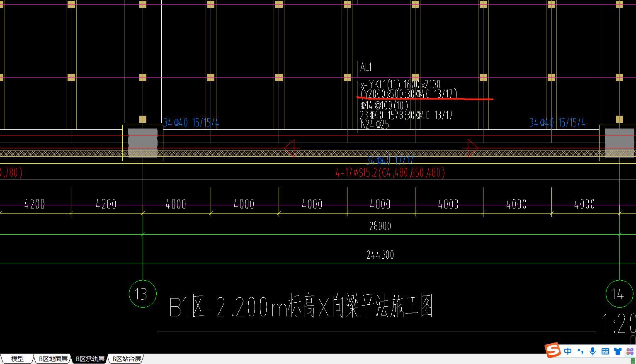Switch to the B区地面层 layout tab
Image resolution: width=636 pixels, height=364 pixels.
[53, 359]
